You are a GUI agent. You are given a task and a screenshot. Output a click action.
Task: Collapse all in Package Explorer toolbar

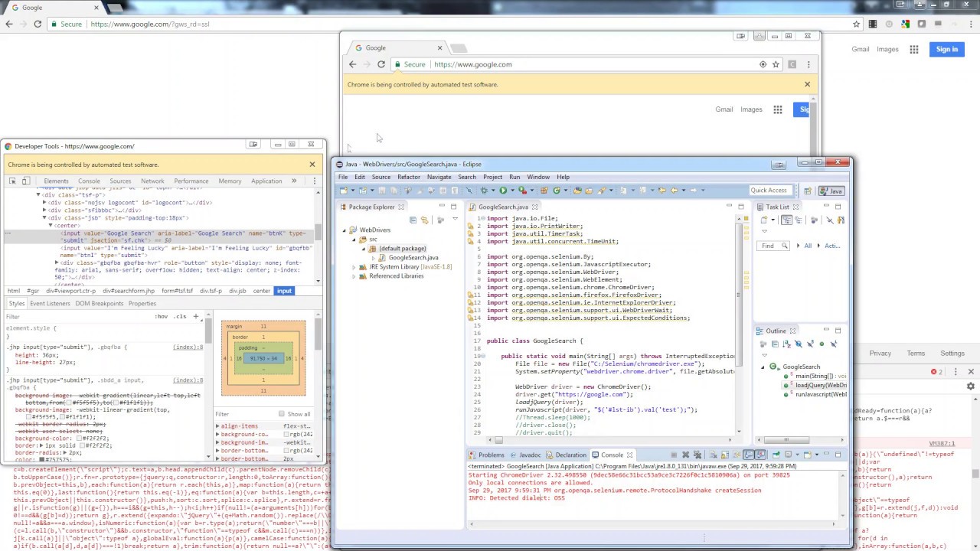pos(413,220)
